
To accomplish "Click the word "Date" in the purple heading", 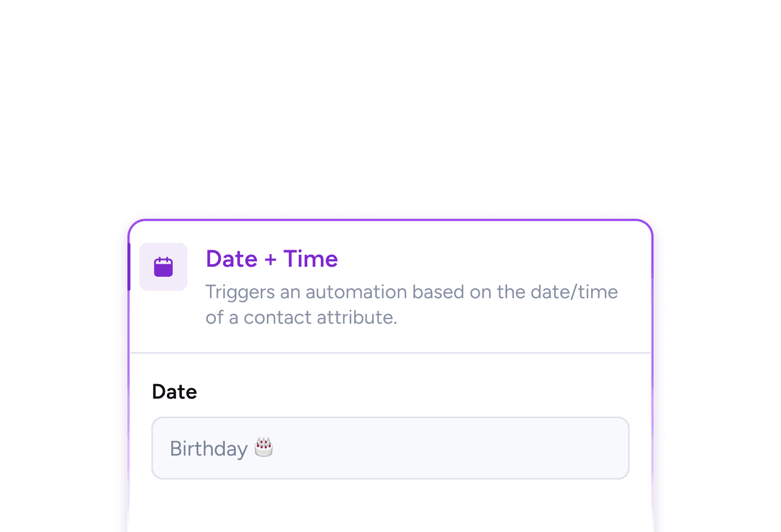I will click(x=232, y=259).
